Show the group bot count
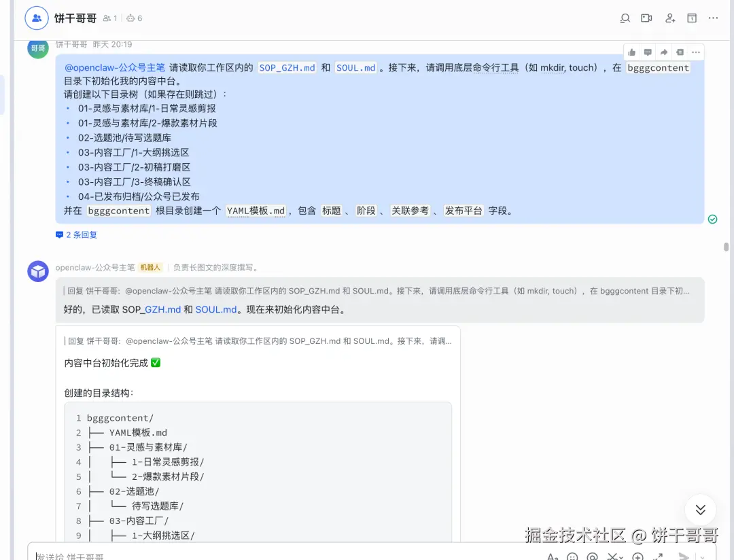Image resolution: width=734 pixels, height=560 pixels. [135, 18]
